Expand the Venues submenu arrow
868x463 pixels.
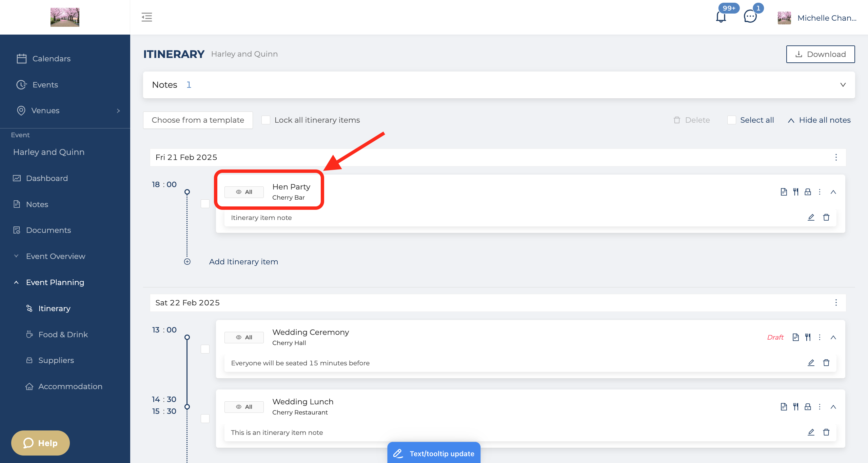(x=118, y=111)
